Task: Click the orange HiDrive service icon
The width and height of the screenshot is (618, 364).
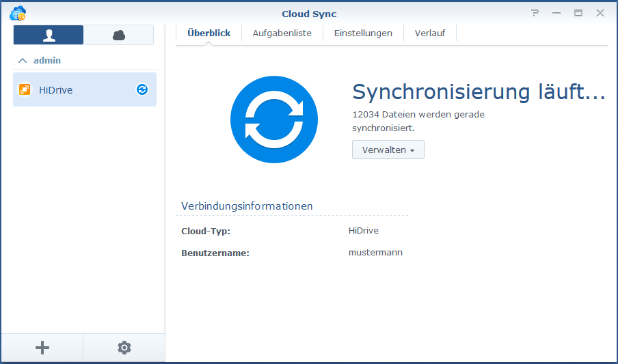Action: 25,89
